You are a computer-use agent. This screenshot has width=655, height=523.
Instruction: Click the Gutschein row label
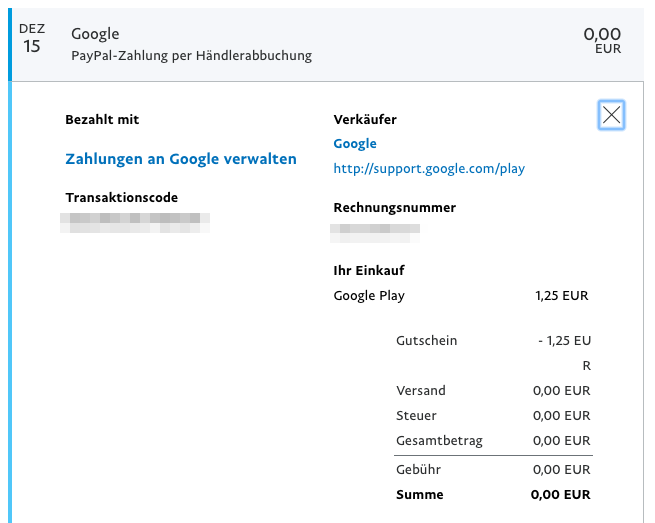[427, 341]
